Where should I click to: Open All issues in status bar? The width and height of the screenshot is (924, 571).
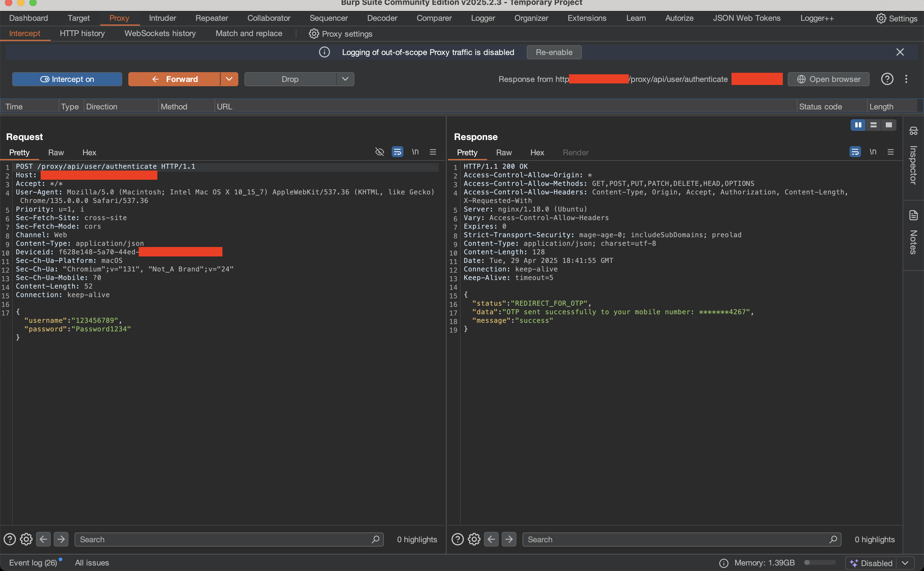click(x=92, y=563)
